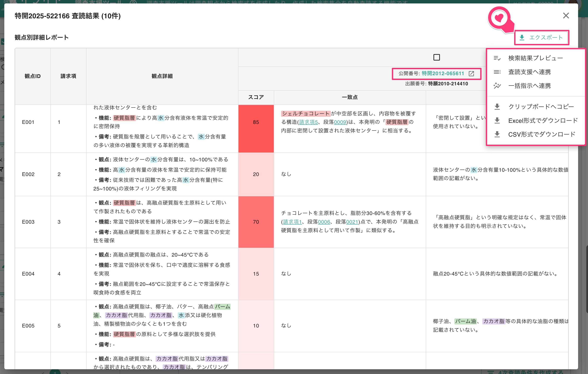Select CSV形式でダウンロード option
This screenshot has width=588, height=374.
[x=535, y=134]
